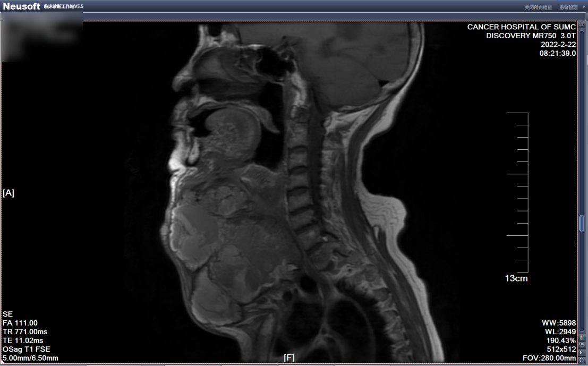Screen dimensions: 588x366
Task: Click the WW:5898 window width overlay
Action: 559,323
